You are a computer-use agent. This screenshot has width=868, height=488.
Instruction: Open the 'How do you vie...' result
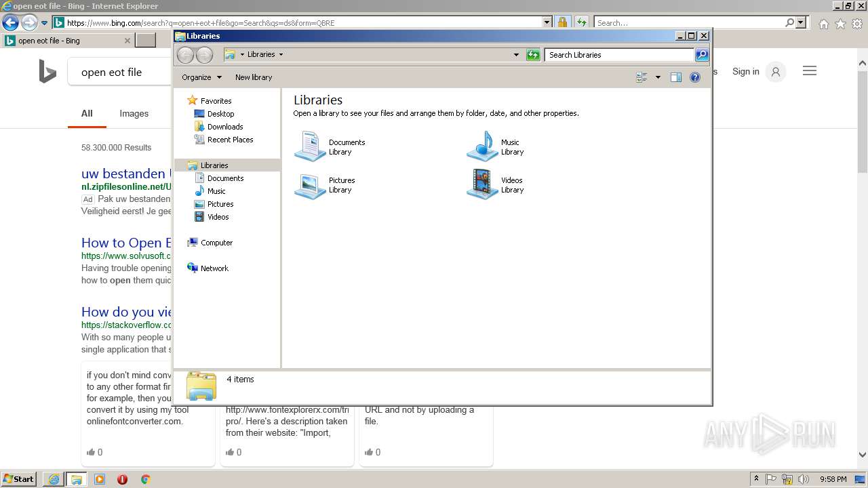pos(126,312)
